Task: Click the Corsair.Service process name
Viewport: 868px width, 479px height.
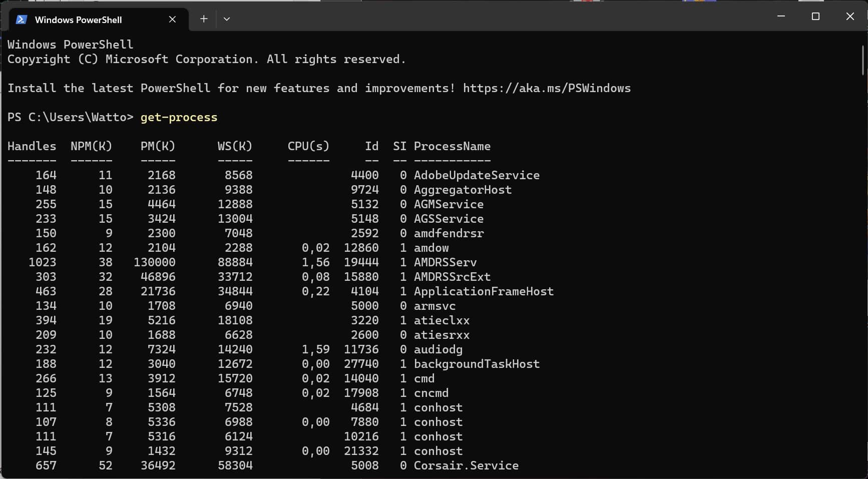Action: tap(466, 466)
